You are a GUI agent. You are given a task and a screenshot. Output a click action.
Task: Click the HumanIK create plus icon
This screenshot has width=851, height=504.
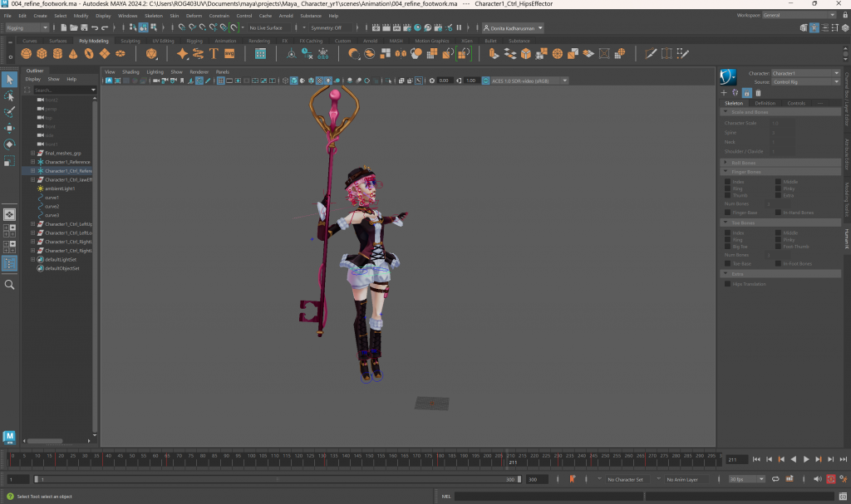[x=724, y=93]
